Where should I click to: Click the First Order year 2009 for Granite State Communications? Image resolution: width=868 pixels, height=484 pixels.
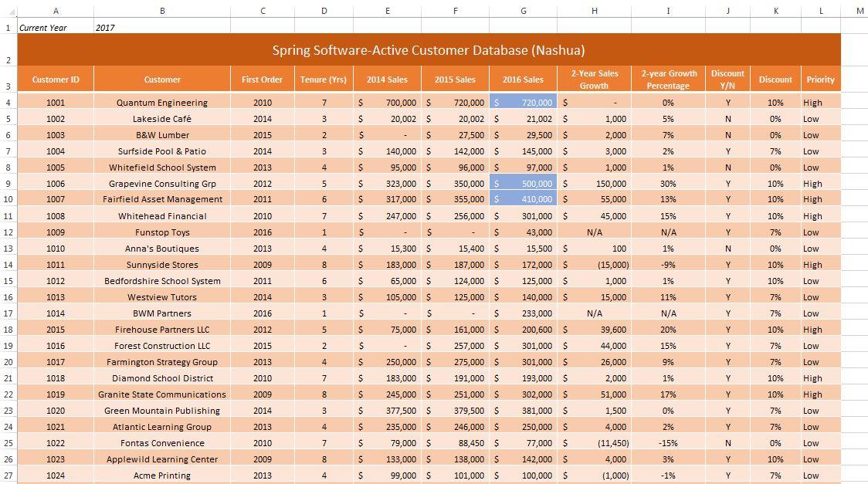pyautogui.click(x=262, y=394)
